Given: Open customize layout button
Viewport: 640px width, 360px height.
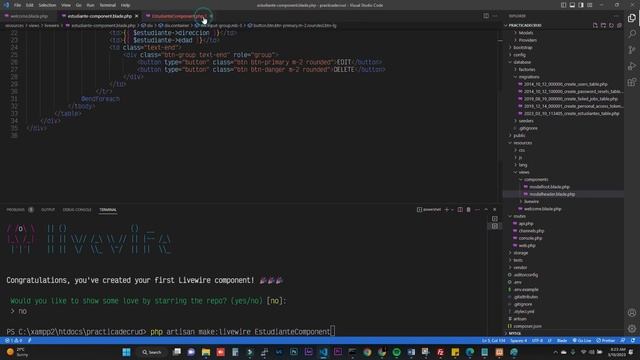Looking at the screenshot, I should [x=590, y=5].
